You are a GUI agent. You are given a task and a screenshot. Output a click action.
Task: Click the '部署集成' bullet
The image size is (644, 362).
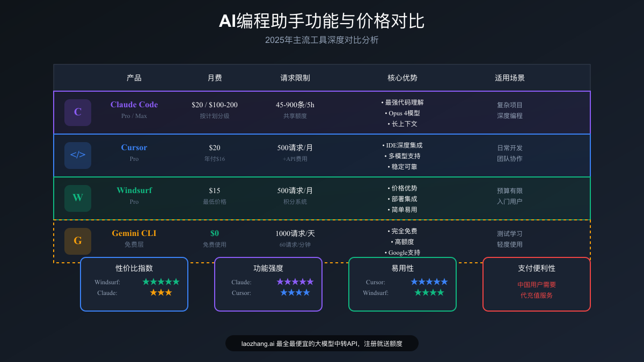(x=402, y=199)
